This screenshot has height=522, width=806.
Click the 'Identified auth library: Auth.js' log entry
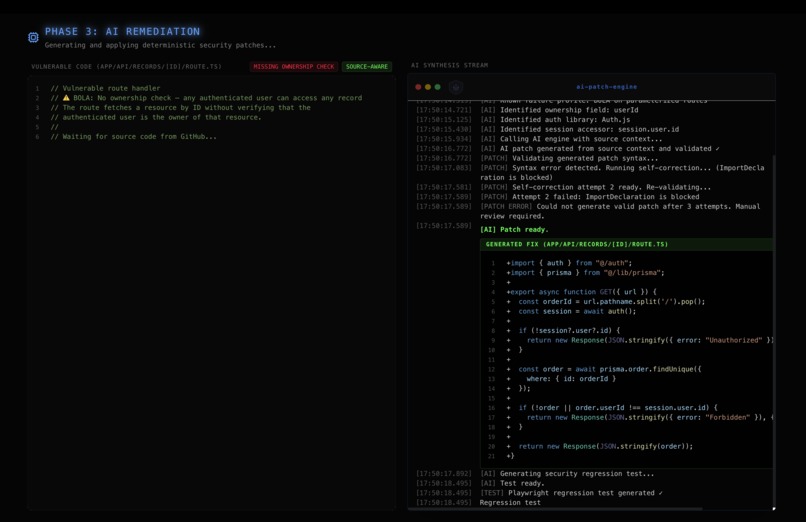pyautogui.click(x=555, y=120)
